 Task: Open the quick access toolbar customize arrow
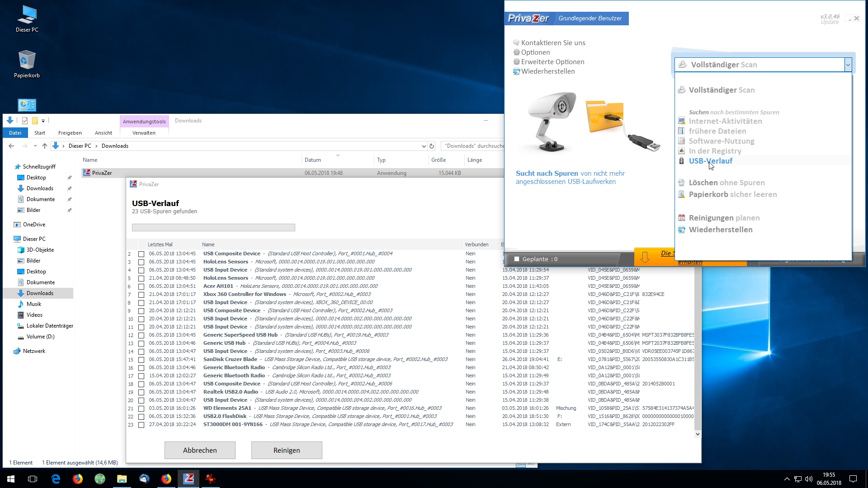[43, 121]
